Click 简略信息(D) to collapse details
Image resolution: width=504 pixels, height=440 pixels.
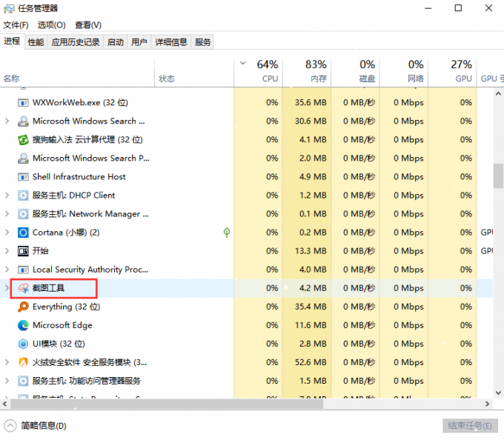click(36, 426)
